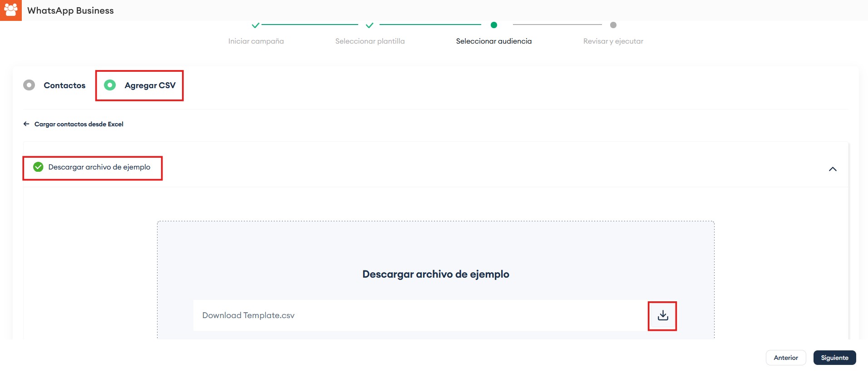Jump to the Revisar y ejecutar step label

point(613,41)
